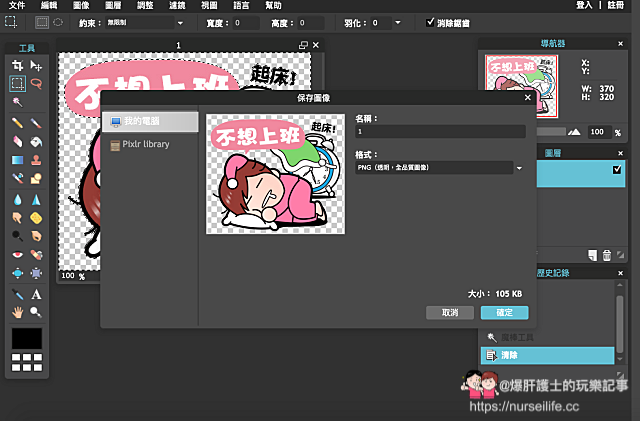
Task: Select the Hand pan tool
Action: click(x=17, y=313)
